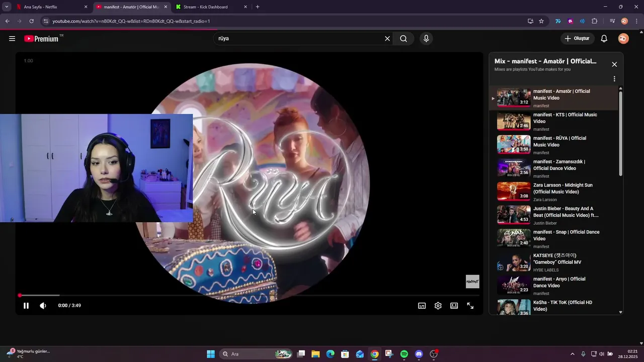This screenshot has height=362, width=644.
Task: Open the tab search dropdown arrow
Action: coord(7,7)
